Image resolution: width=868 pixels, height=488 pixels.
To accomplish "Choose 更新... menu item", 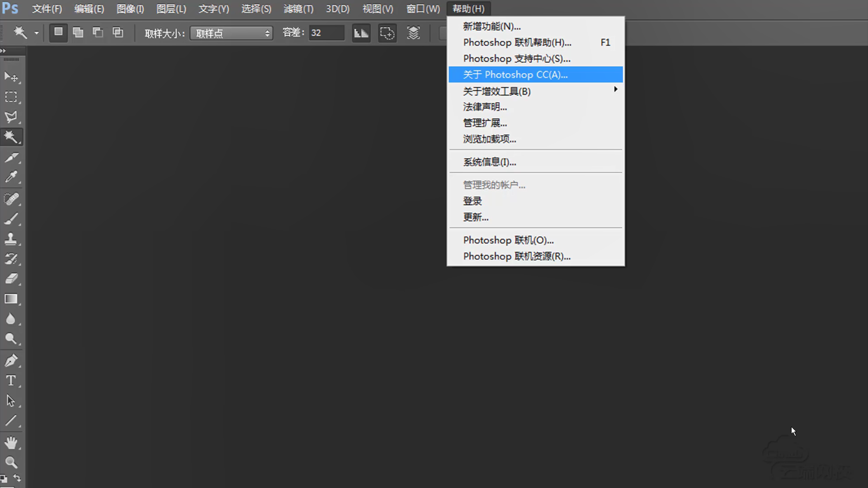I will pos(536,217).
